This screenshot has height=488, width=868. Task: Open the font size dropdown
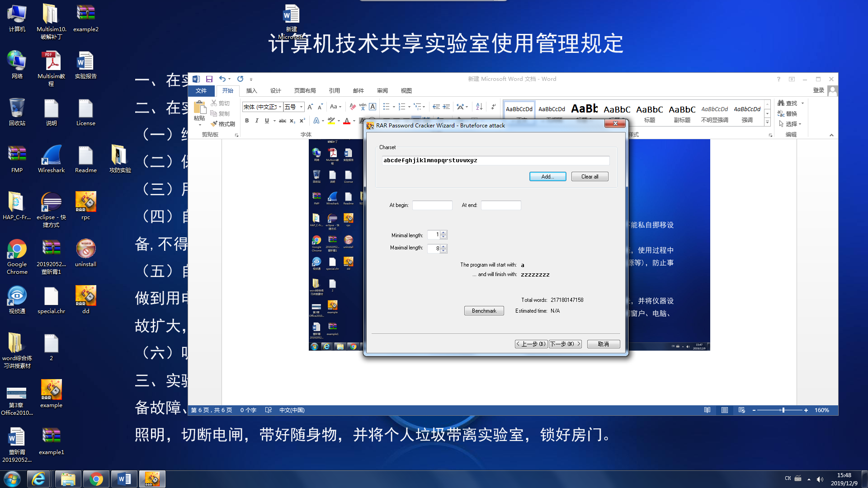pyautogui.click(x=301, y=107)
